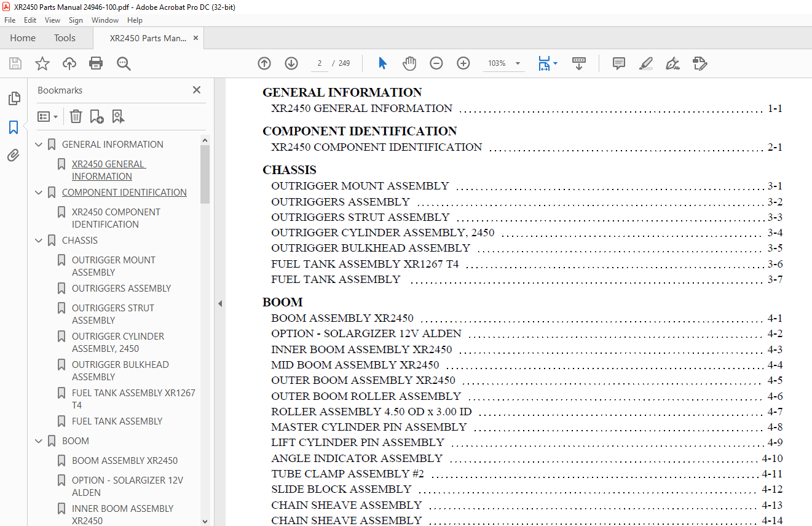The image size is (812, 526).
Task: Click the page number input field
Action: pyautogui.click(x=319, y=63)
